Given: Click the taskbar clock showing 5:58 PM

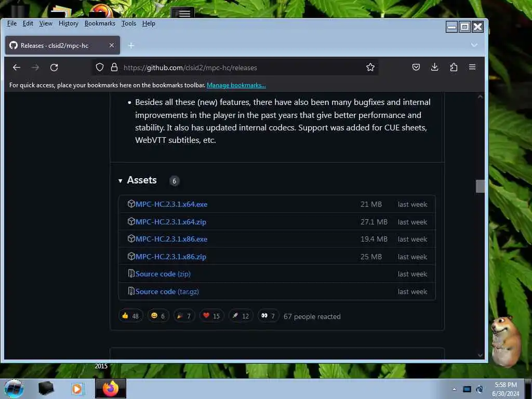Looking at the screenshot, I should pos(506,389).
